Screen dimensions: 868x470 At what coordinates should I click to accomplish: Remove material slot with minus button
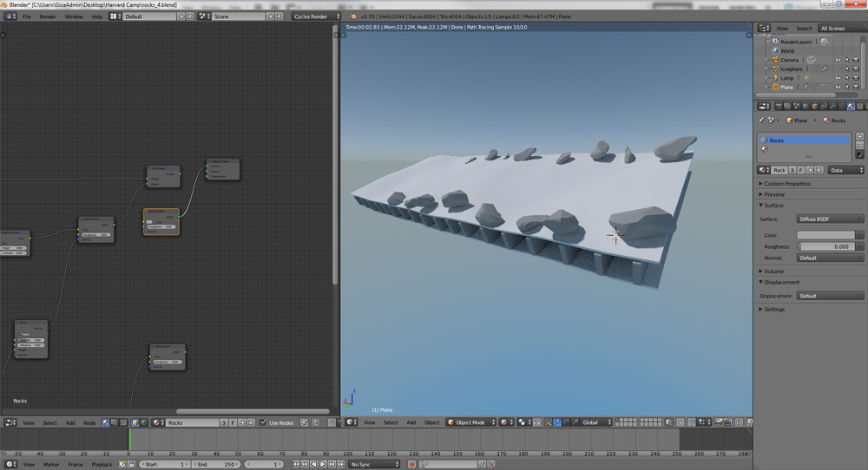pyautogui.click(x=859, y=146)
